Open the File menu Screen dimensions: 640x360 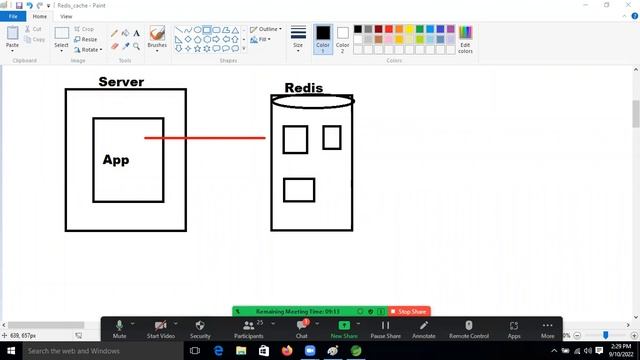(x=13, y=16)
